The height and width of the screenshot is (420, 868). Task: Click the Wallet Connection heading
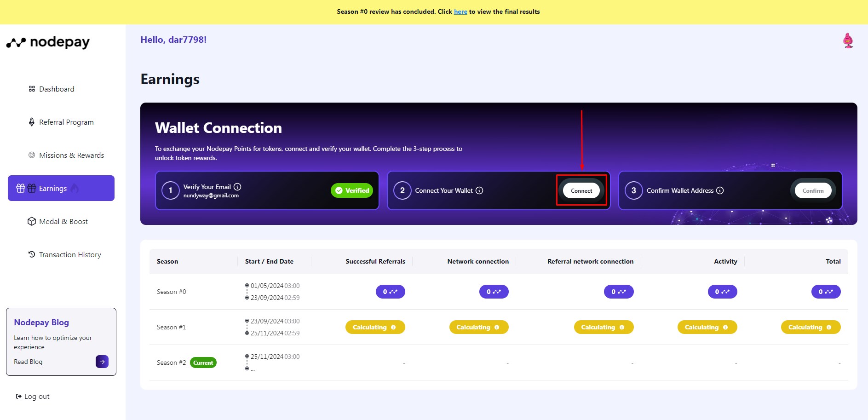click(x=218, y=128)
